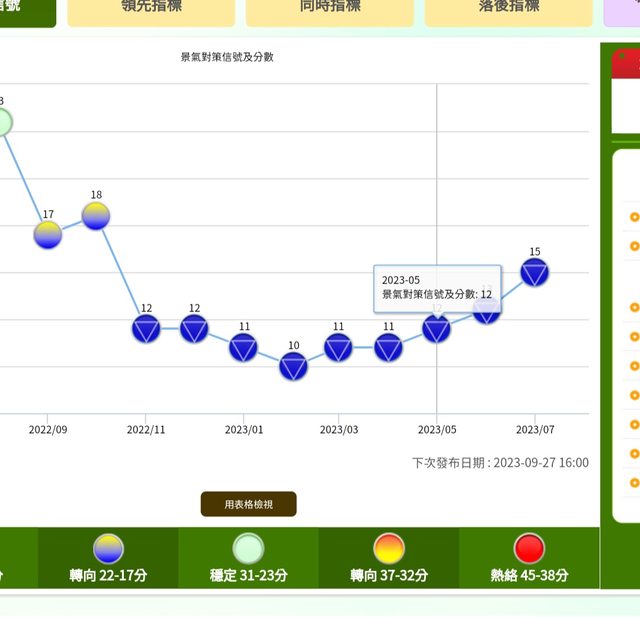Click the 2023/02 lowest data point valued 10
The height and width of the screenshot is (617, 640).
(x=293, y=367)
